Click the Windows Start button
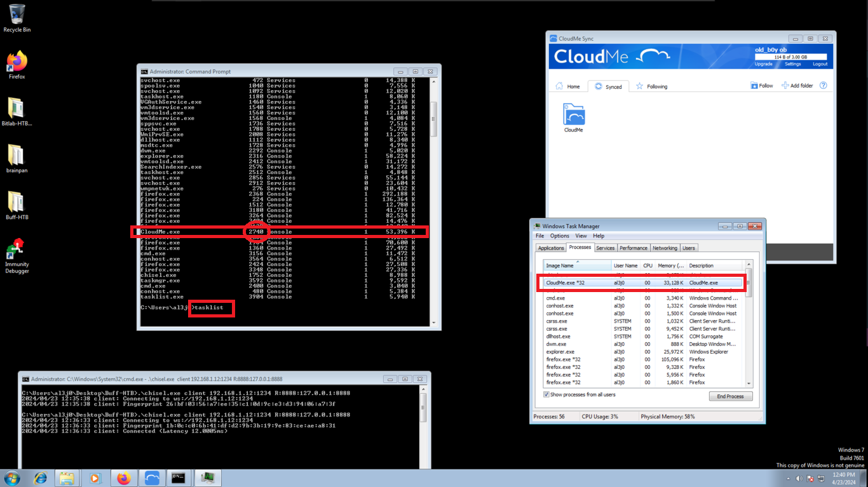Image resolution: width=868 pixels, height=487 pixels. click(x=11, y=478)
